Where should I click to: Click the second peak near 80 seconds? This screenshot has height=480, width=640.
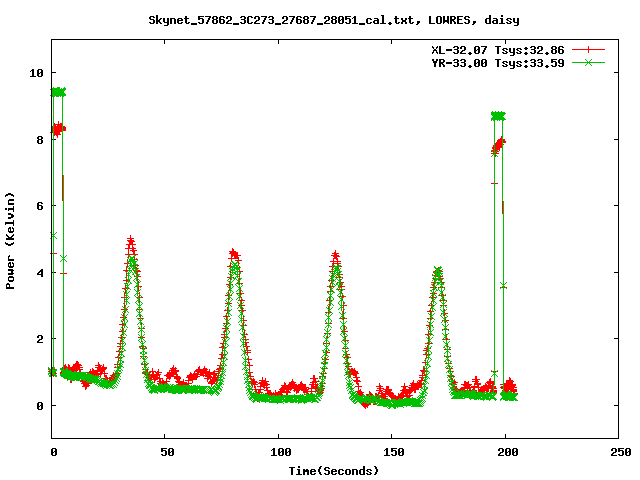[234, 255]
